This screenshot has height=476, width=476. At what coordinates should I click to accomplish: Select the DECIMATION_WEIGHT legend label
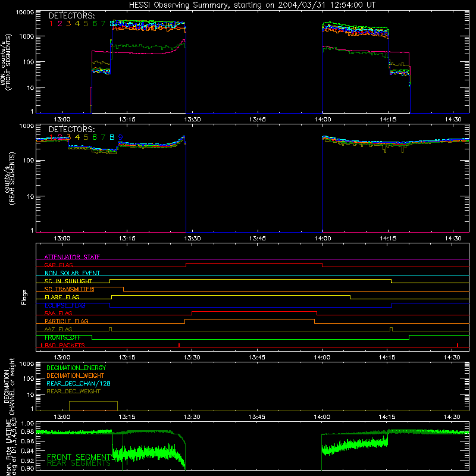point(76,375)
